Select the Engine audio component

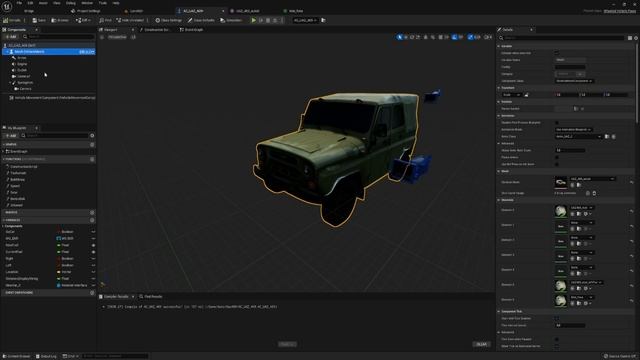(x=22, y=64)
